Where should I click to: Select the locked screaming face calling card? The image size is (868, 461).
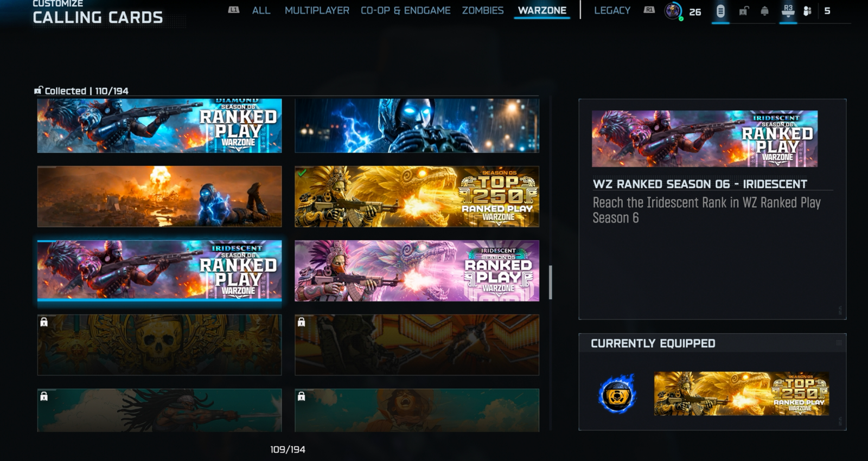(x=417, y=410)
